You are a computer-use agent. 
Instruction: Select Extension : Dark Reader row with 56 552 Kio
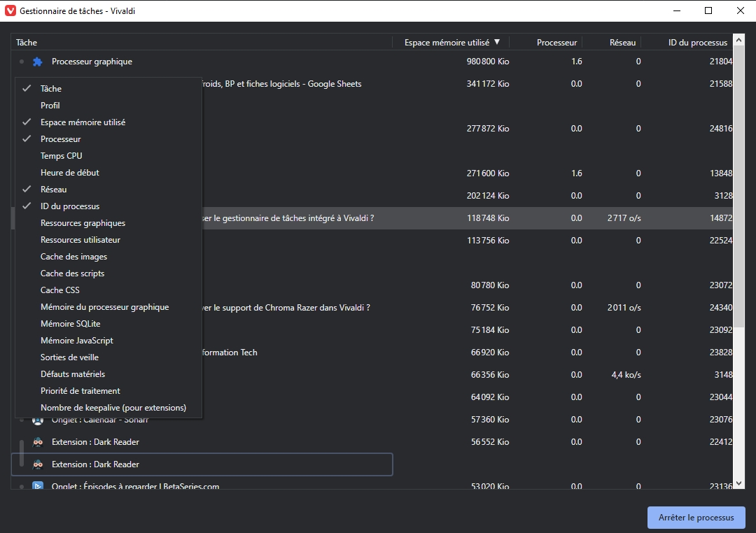click(372, 442)
